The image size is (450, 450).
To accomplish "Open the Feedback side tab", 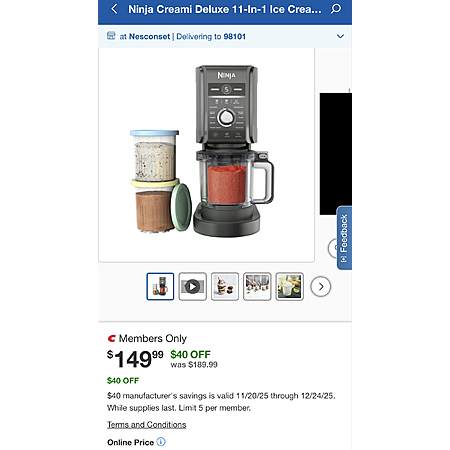I will tap(344, 238).
